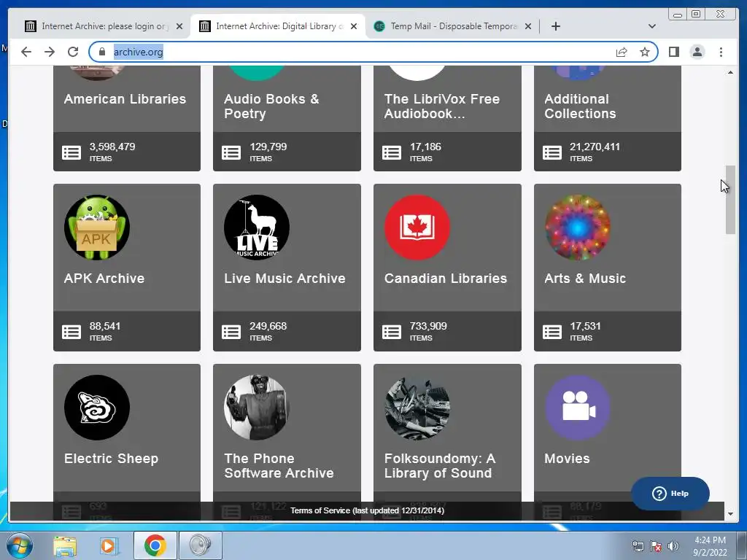Open The LibriVox Free Audiobook collection title
This screenshot has height=560, width=747.
point(442,106)
